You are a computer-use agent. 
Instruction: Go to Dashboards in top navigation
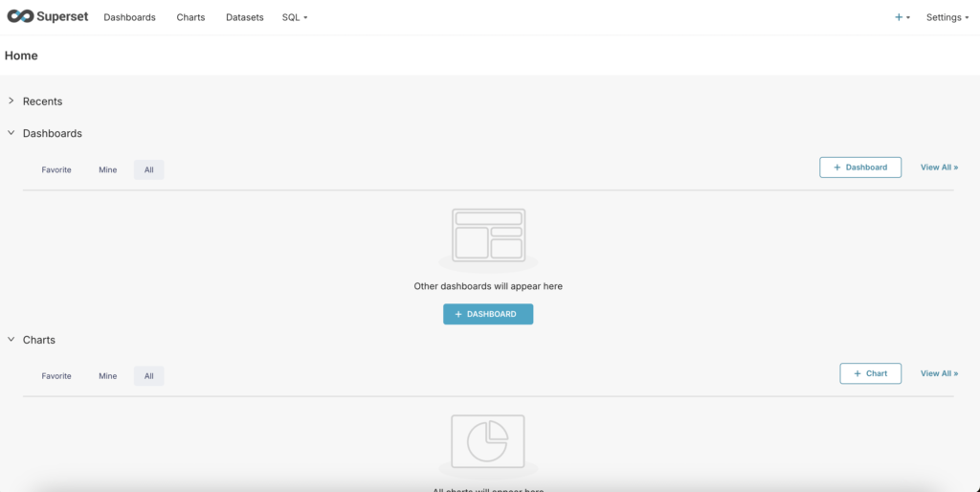click(129, 17)
